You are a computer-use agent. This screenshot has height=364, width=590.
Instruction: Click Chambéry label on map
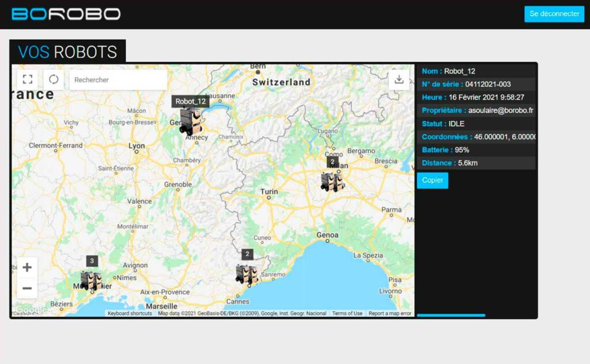pos(187,160)
